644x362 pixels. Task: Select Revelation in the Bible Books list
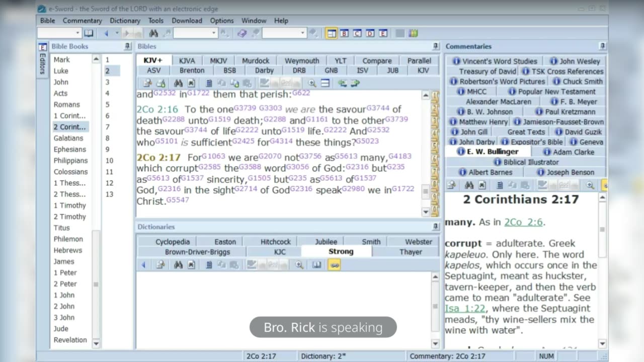click(70, 340)
